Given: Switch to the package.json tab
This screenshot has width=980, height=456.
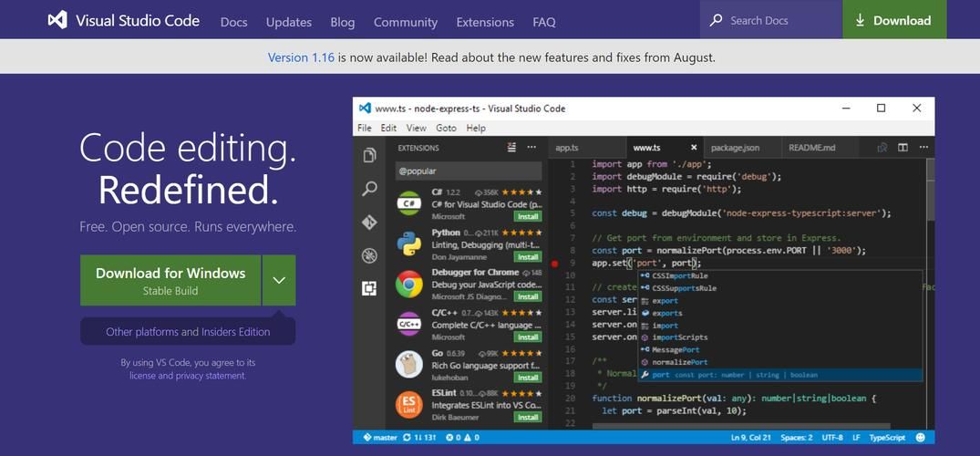Looking at the screenshot, I should (735, 148).
